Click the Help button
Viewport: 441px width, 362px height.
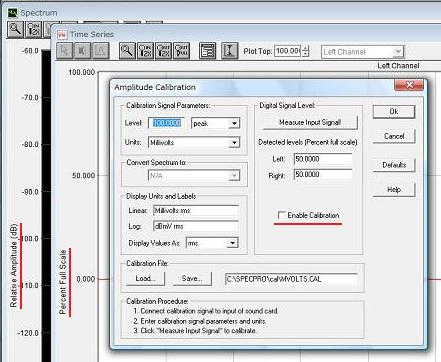tap(394, 190)
